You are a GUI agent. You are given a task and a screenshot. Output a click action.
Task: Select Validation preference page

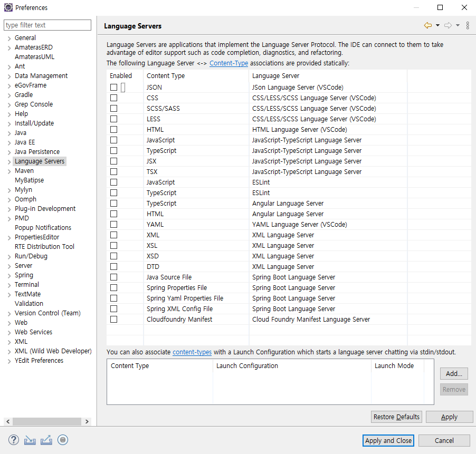(x=29, y=303)
